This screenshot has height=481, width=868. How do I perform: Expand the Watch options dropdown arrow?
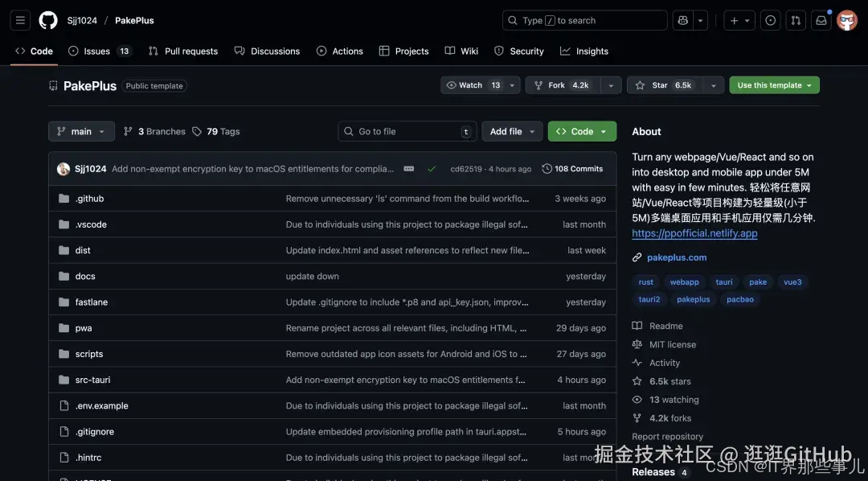coord(512,85)
